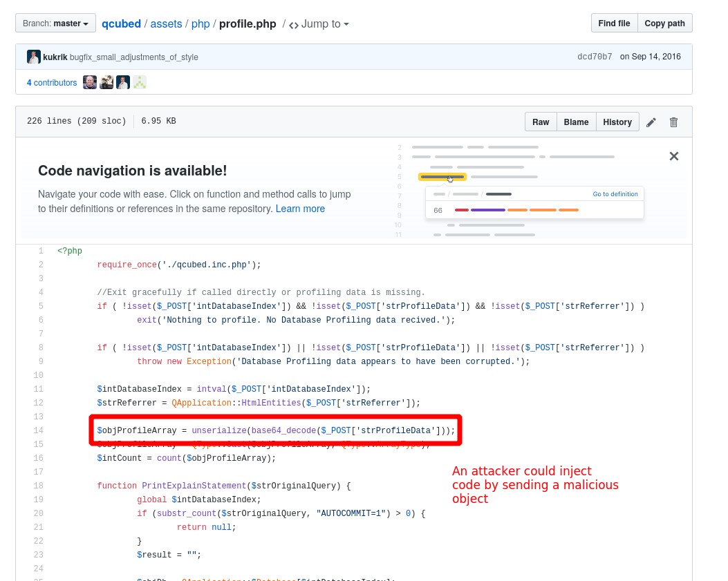View the Raw file

pyautogui.click(x=541, y=122)
